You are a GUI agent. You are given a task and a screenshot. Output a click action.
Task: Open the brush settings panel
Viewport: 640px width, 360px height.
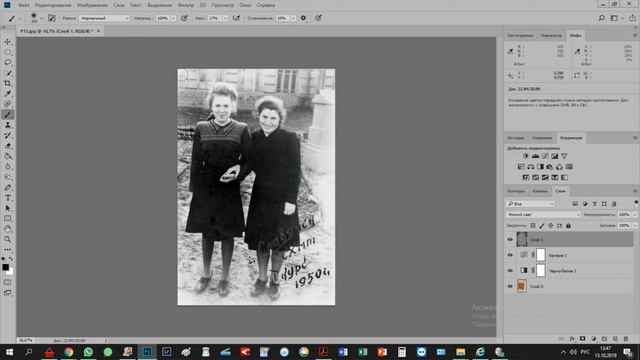(52, 18)
